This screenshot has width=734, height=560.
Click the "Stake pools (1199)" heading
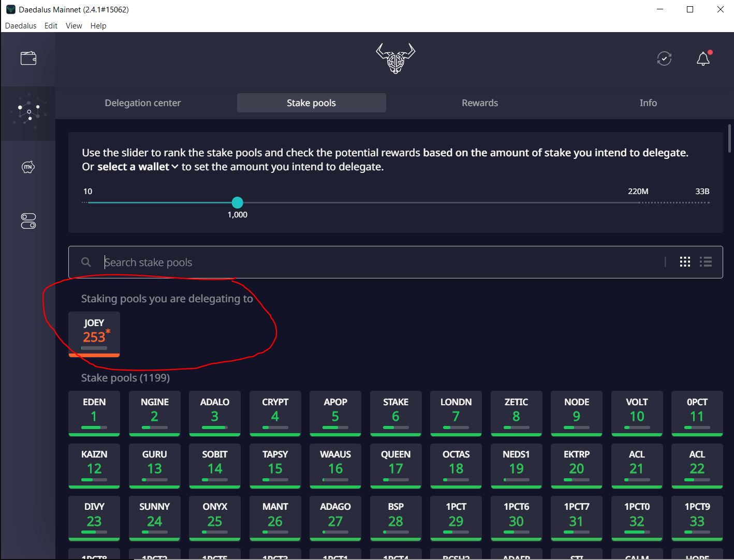click(x=125, y=378)
